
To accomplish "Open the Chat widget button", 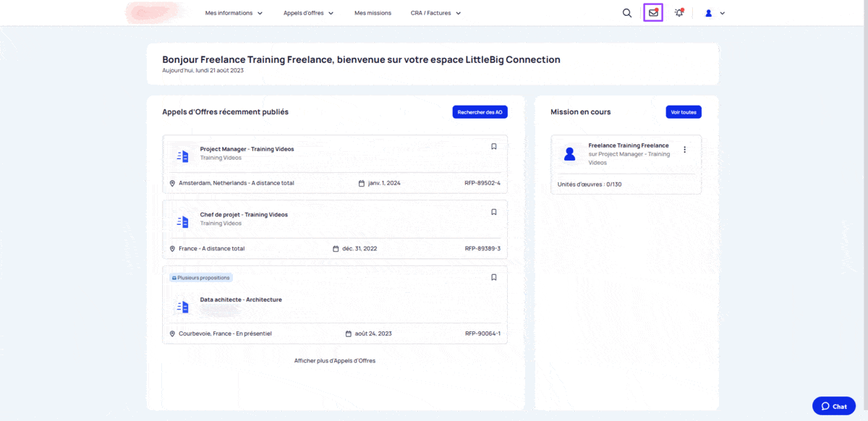I will [834, 406].
